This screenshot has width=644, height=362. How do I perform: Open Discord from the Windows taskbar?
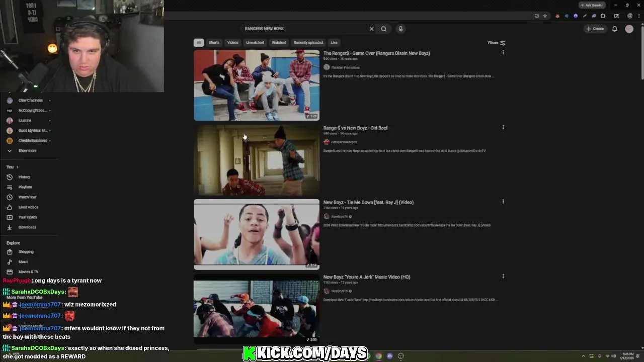tap(389, 356)
